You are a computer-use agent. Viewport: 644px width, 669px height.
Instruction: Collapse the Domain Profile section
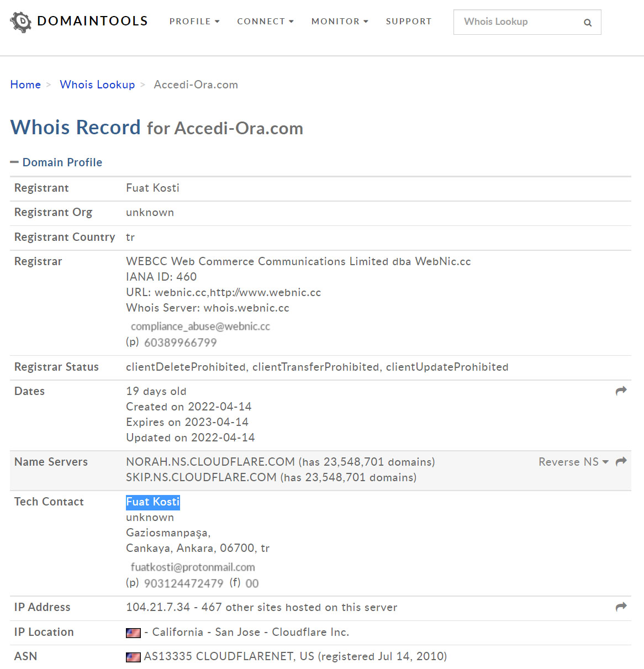(56, 162)
